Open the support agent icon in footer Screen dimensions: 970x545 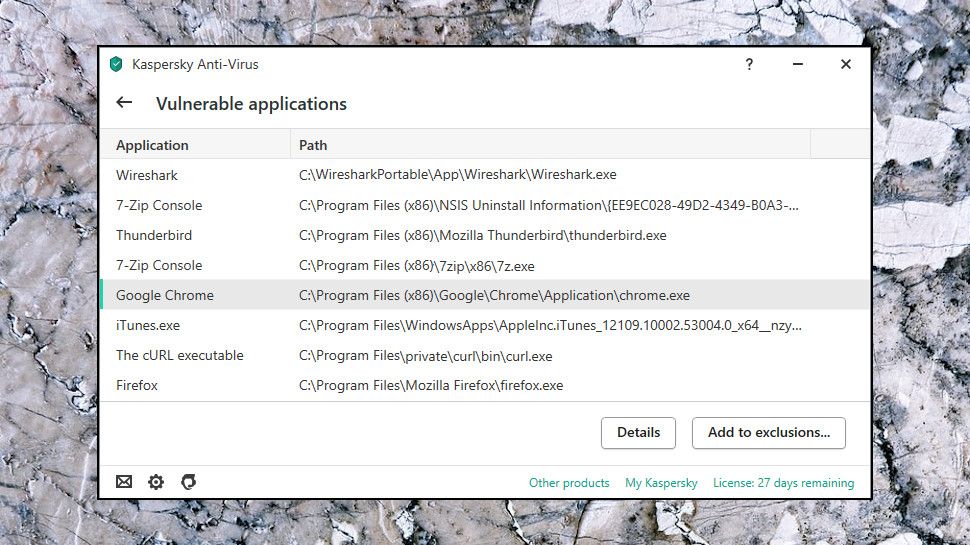[x=189, y=482]
